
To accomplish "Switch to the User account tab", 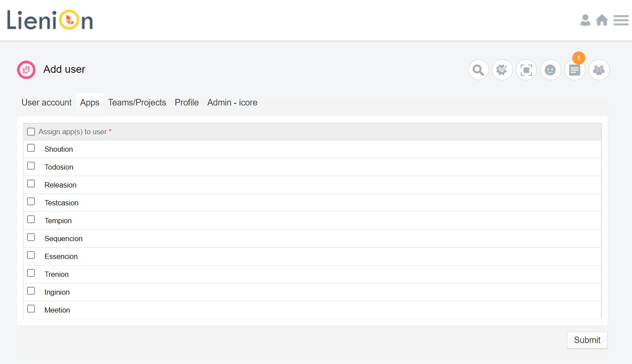I will tap(47, 103).
